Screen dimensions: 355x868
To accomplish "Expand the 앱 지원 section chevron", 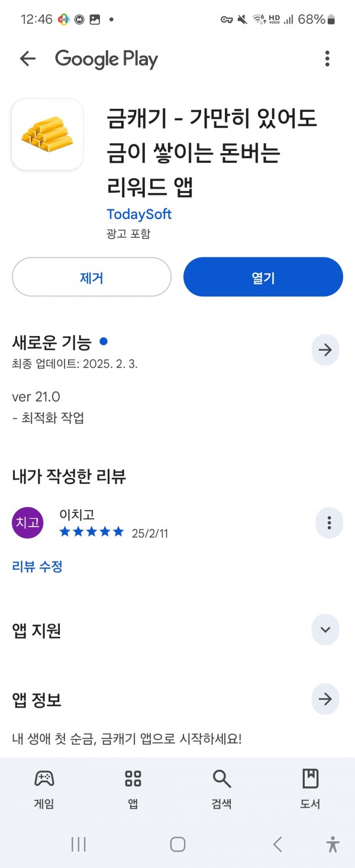I will point(325,630).
